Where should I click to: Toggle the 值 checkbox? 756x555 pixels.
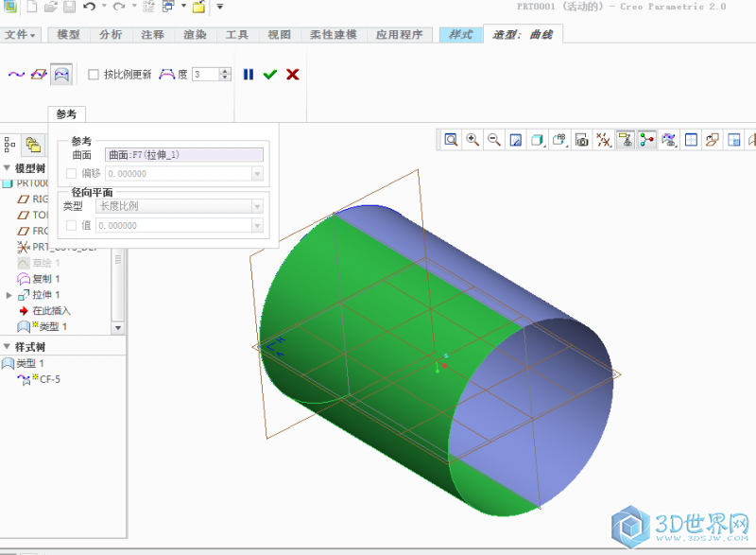click(x=72, y=225)
